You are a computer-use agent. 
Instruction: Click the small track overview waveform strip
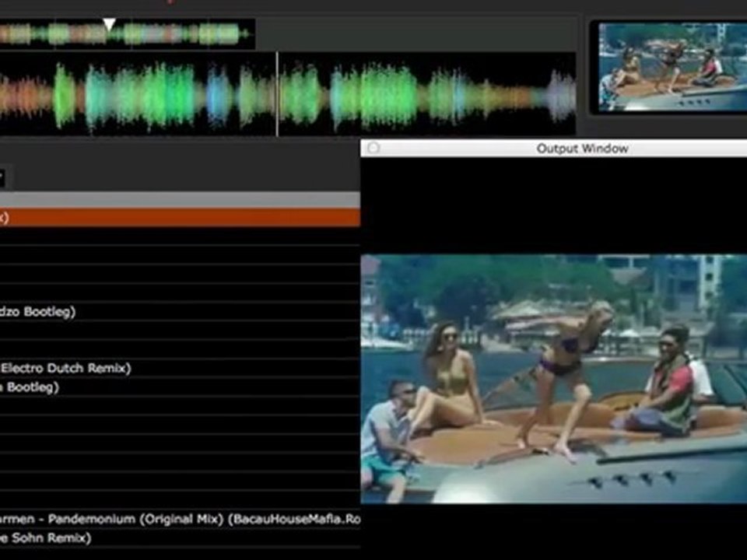[x=127, y=34]
